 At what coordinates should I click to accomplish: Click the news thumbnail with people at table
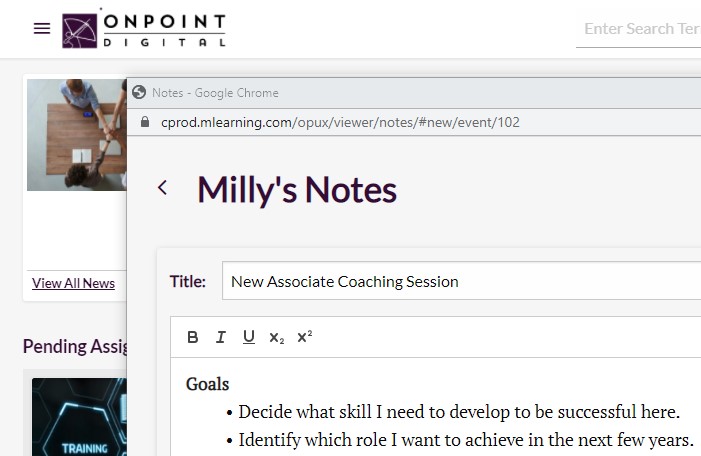77,135
